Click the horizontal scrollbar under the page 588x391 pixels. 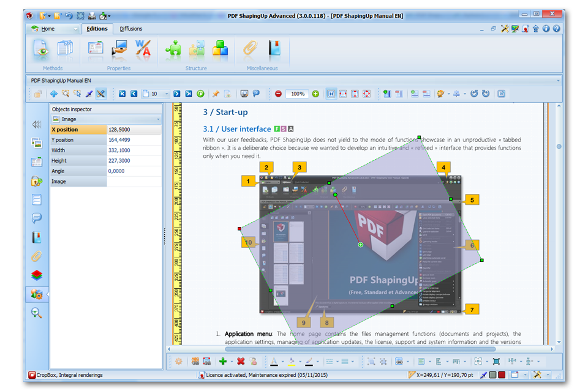point(360,349)
